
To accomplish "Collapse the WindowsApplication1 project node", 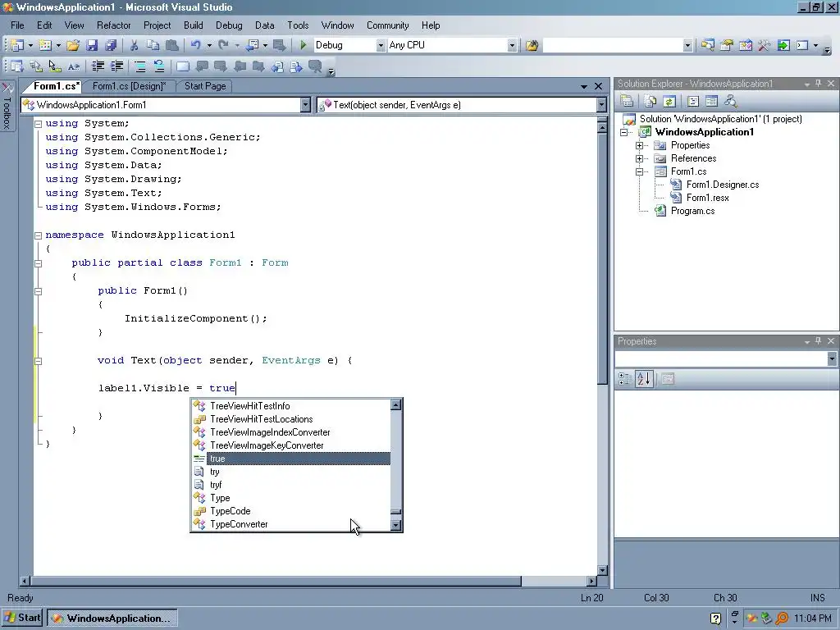I will point(623,132).
